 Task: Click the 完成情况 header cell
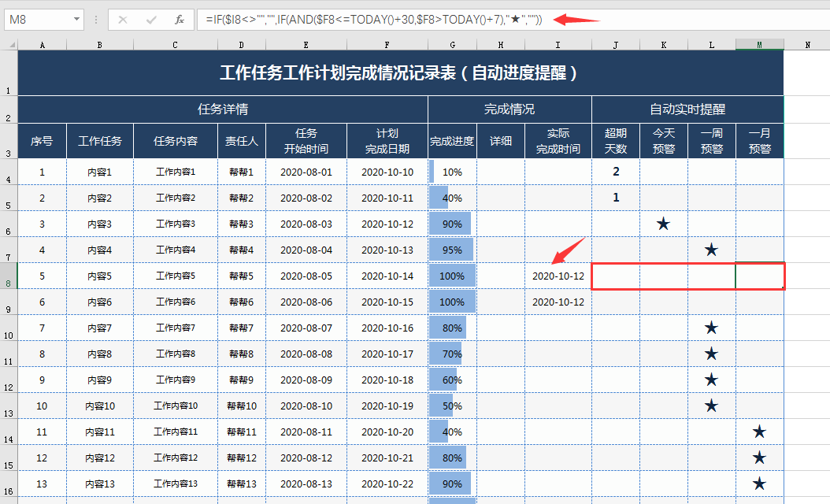coord(509,109)
